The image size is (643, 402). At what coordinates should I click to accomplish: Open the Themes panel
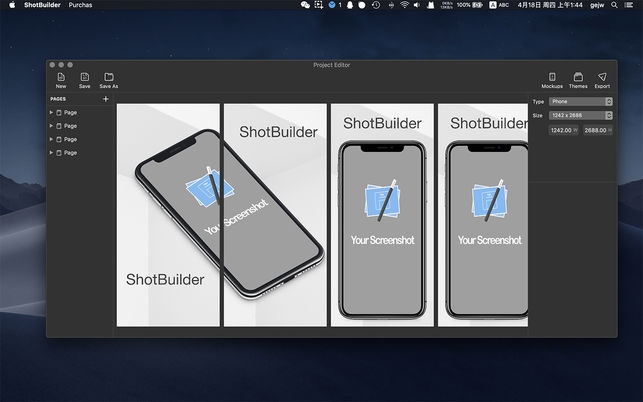(x=578, y=80)
